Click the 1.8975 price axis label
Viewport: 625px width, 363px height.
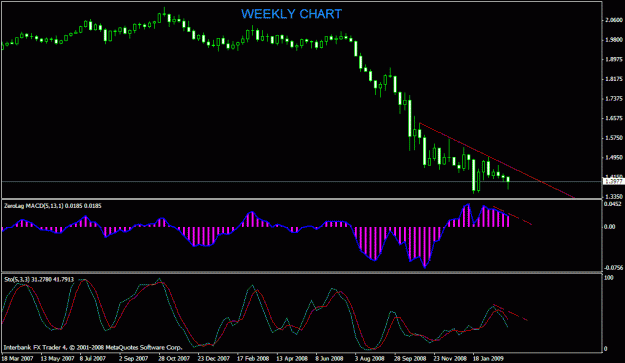point(614,59)
